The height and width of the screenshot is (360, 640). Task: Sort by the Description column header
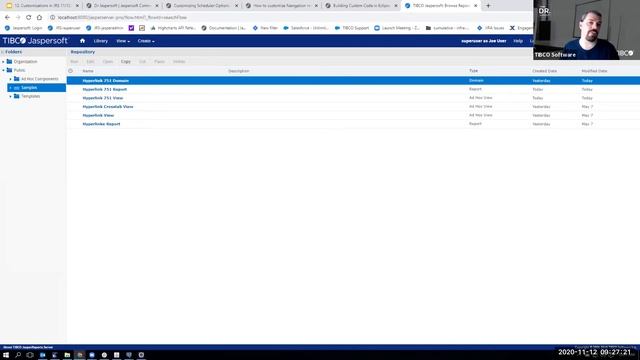point(239,71)
